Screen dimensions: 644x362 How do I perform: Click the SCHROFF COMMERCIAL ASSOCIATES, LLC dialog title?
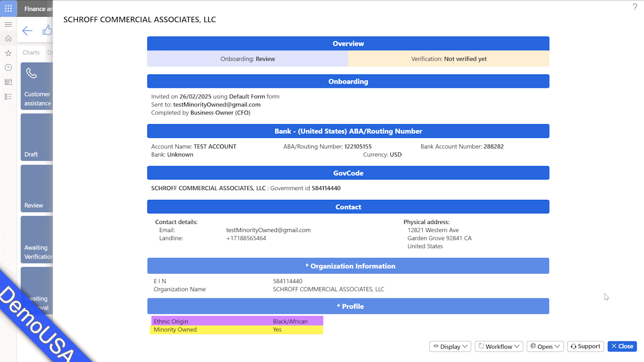click(x=140, y=19)
